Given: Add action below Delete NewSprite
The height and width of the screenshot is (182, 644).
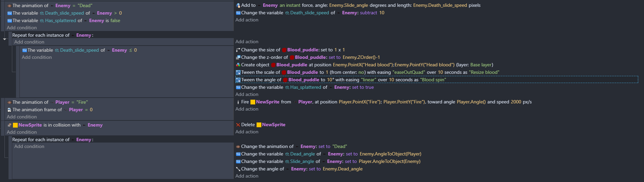Looking at the screenshot, I should (247, 132).
